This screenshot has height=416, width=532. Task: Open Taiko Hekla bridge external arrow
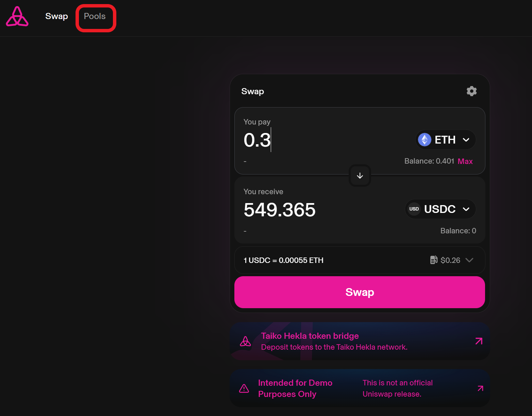479,341
